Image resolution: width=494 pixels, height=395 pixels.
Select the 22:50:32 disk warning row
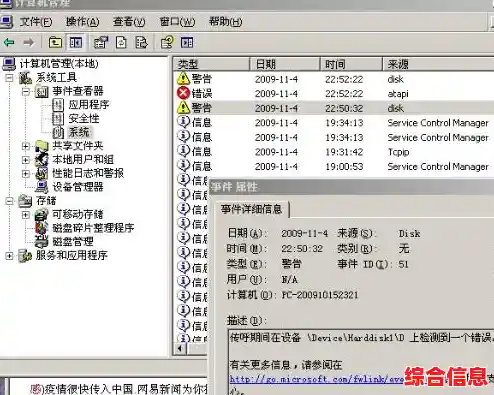click(334, 108)
